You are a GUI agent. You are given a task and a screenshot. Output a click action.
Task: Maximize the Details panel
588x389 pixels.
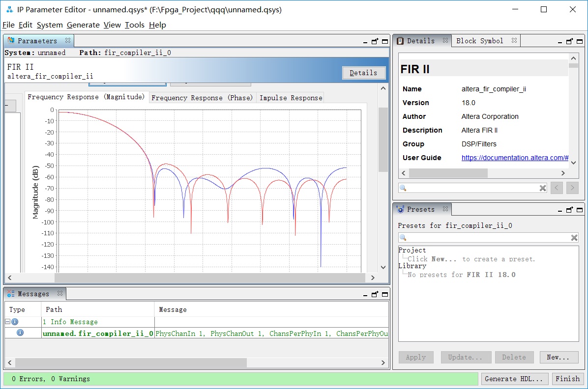point(579,41)
